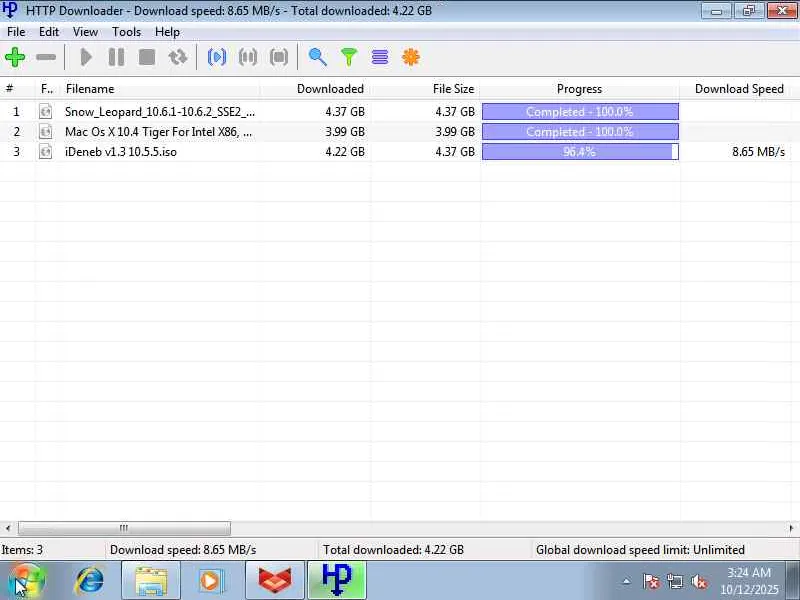Sort by the Downloaded column header
800x600 pixels.
click(x=315, y=89)
